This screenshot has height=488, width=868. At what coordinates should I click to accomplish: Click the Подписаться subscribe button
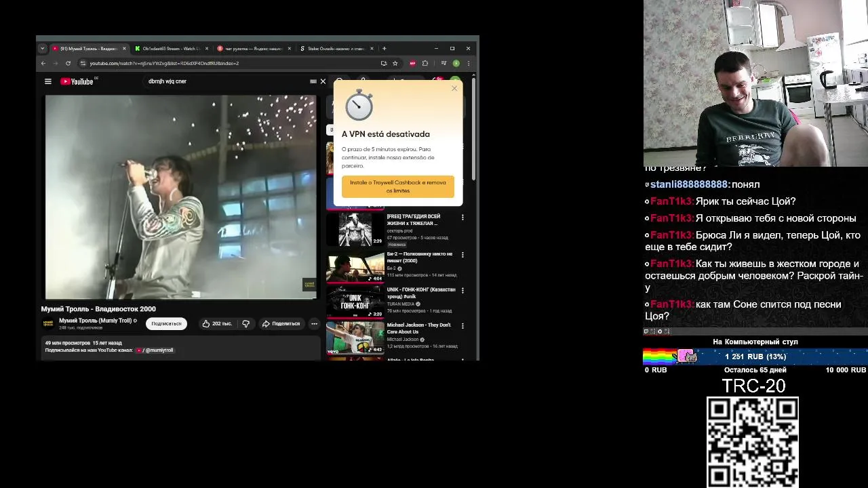[166, 324]
